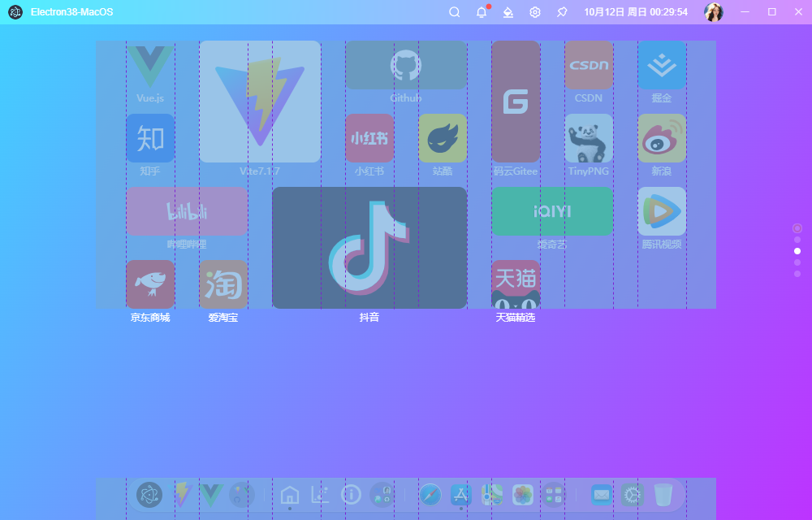Image resolution: width=812 pixels, height=520 pixels.
Task: Open the 新浪 Weibo icon
Action: click(662, 138)
